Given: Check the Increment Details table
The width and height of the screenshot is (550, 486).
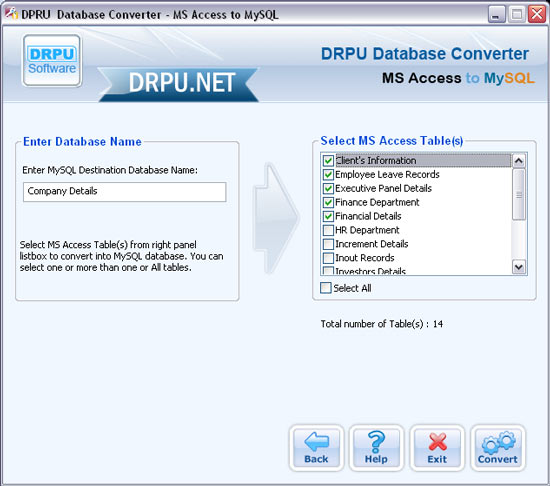Looking at the screenshot, I should coord(328,244).
